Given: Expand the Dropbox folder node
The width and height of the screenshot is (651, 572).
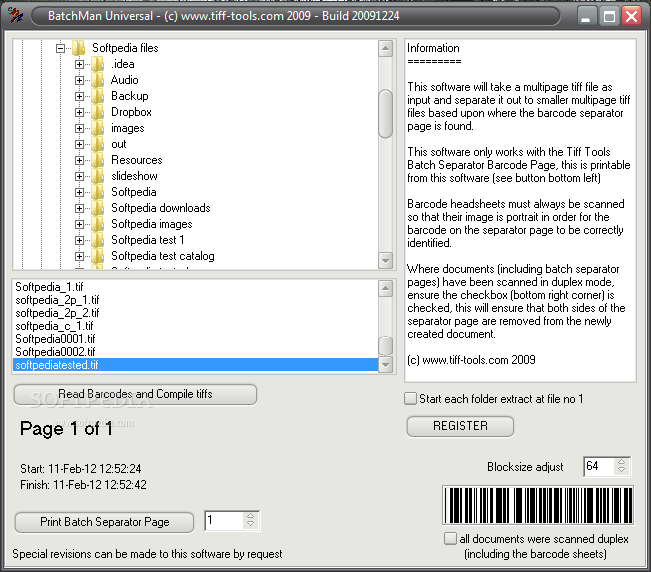Looking at the screenshot, I should coord(79,112).
